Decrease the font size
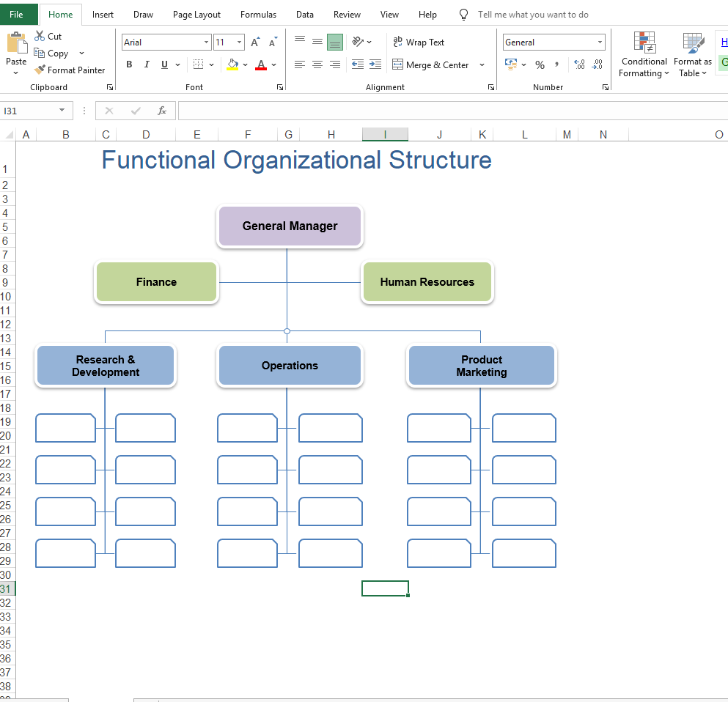Image resolution: width=728 pixels, height=702 pixels. coord(273,43)
